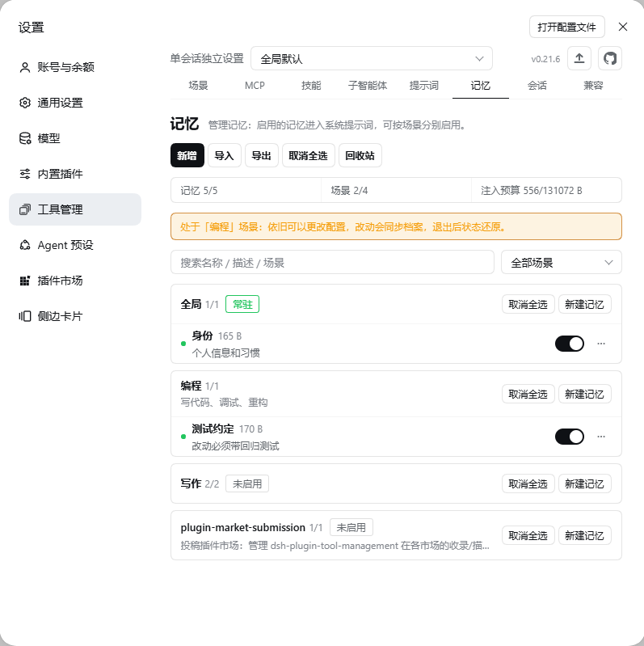644x646 pixels.
Task: Open 账号与余额 in sidebar
Action: click(75, 67)
